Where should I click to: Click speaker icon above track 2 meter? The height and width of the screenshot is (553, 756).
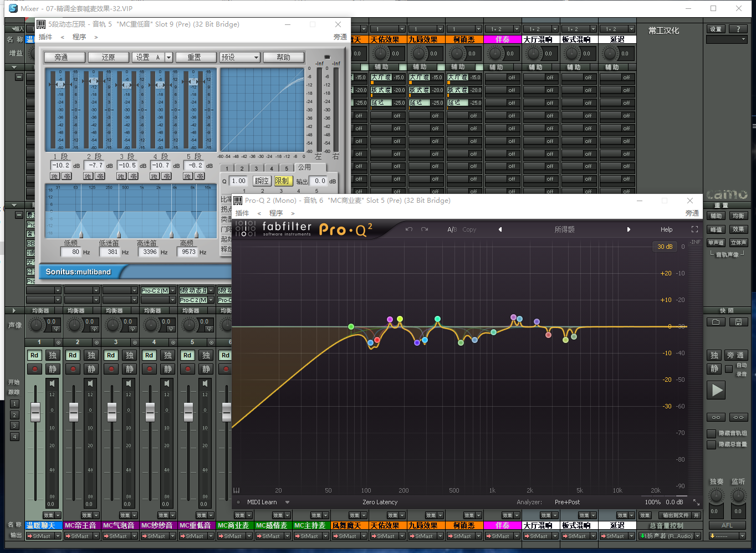click(x=90, y=383)
